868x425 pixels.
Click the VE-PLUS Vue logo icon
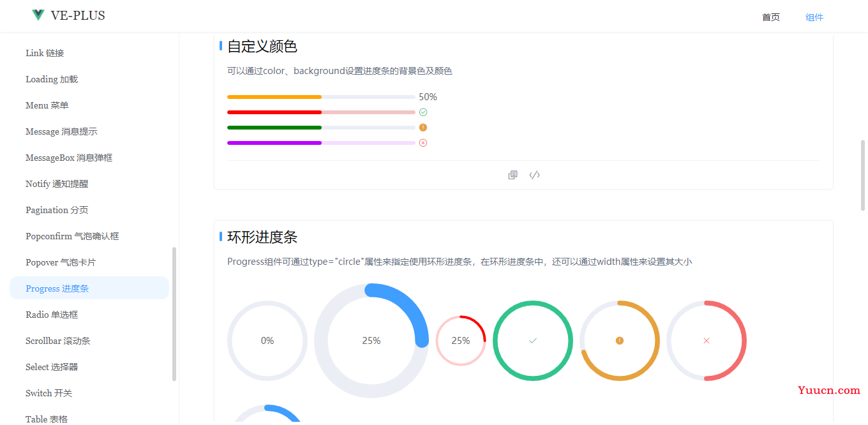tap(38, 15)
